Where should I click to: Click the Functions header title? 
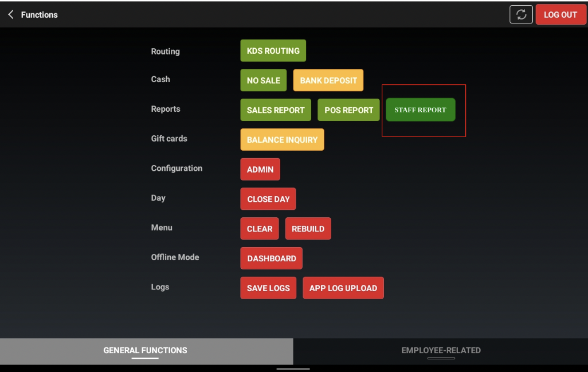click(40, 15)
